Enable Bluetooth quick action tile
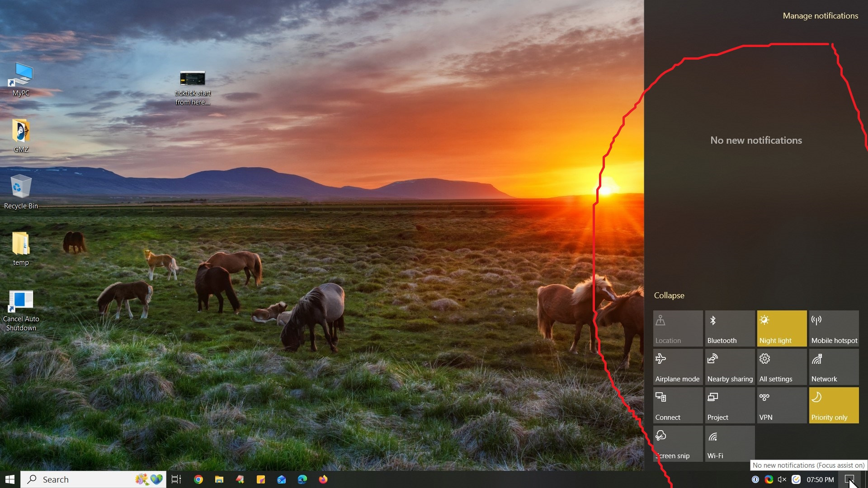Viewport: 868px width, 488px height. (730, 328)
